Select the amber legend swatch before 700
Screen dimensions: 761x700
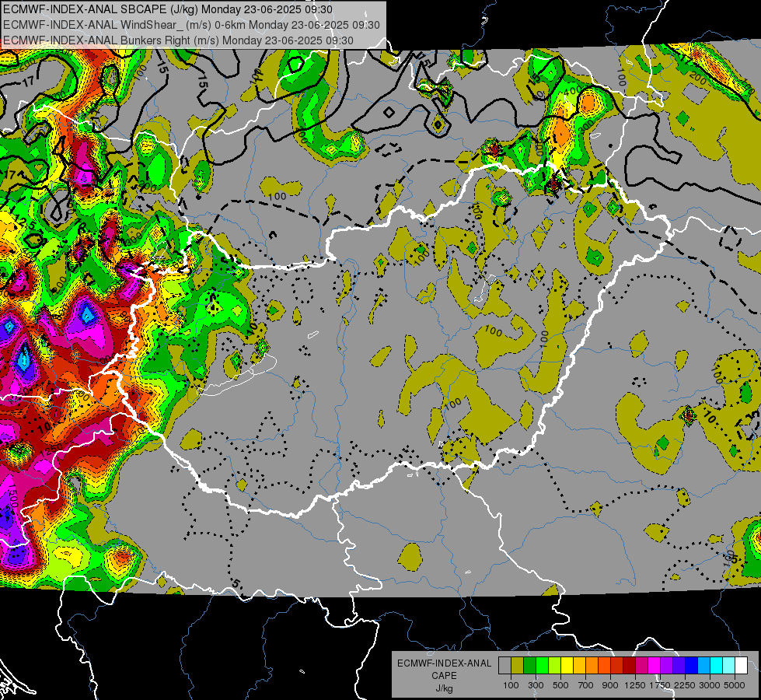pyautogui.click(x=579, y=665)
